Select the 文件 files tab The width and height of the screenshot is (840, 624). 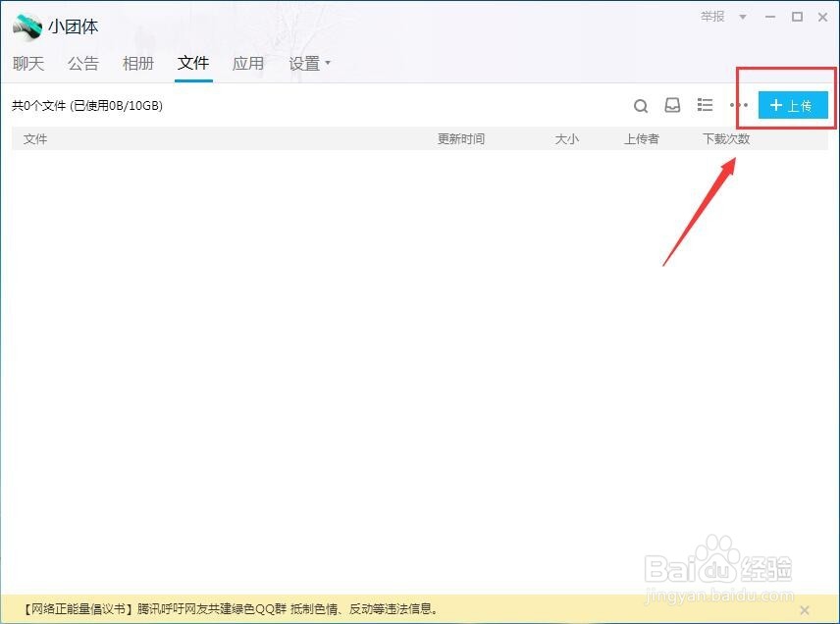click(x=193, y=63)
